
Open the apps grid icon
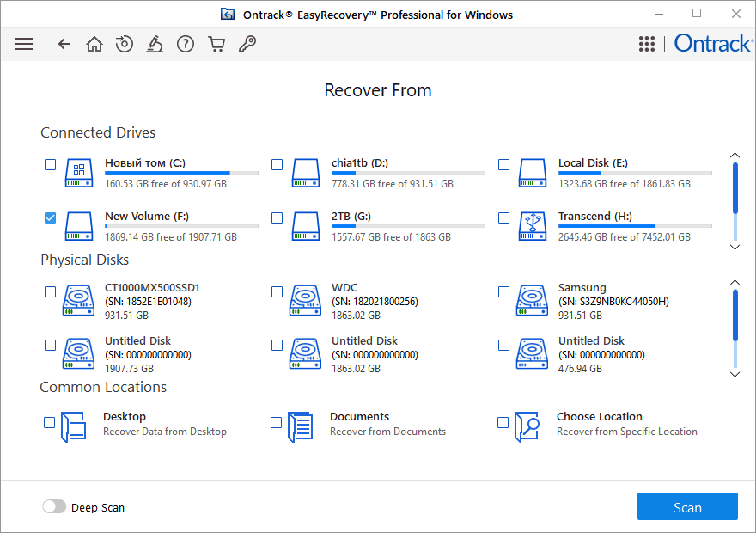pyautogui.click(x=647, y=44)
